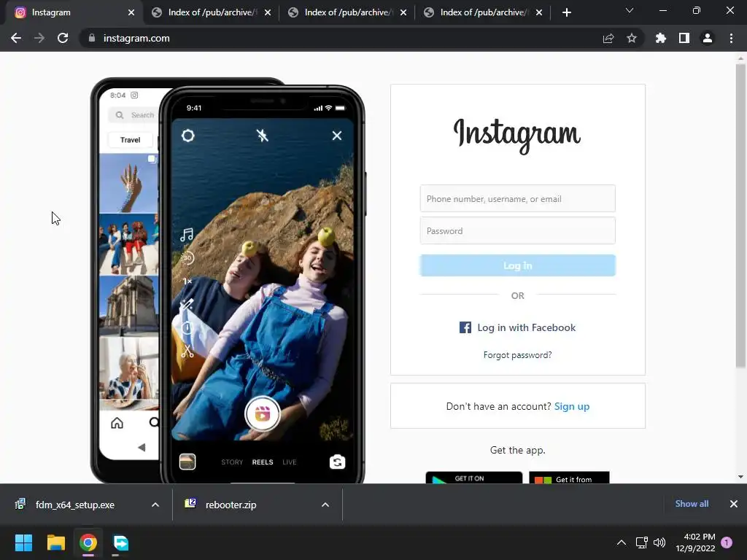Click the Chrome taskbar icon
747x560 pixels.
point(88,542)
